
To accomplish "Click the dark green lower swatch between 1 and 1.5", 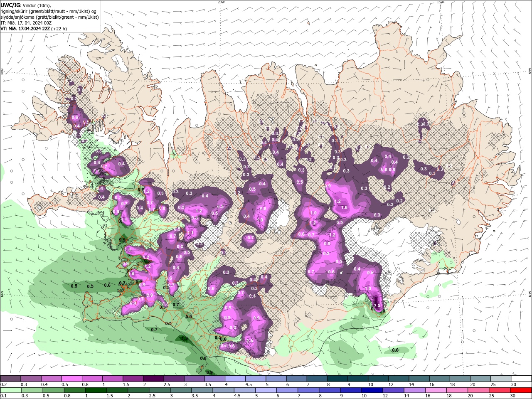I will click(96, 390).
